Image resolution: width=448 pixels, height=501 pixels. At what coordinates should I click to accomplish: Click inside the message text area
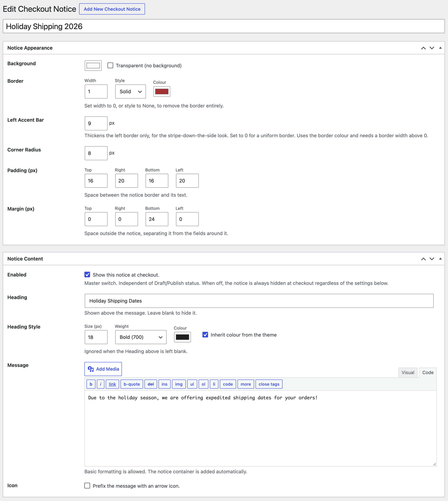260,429
